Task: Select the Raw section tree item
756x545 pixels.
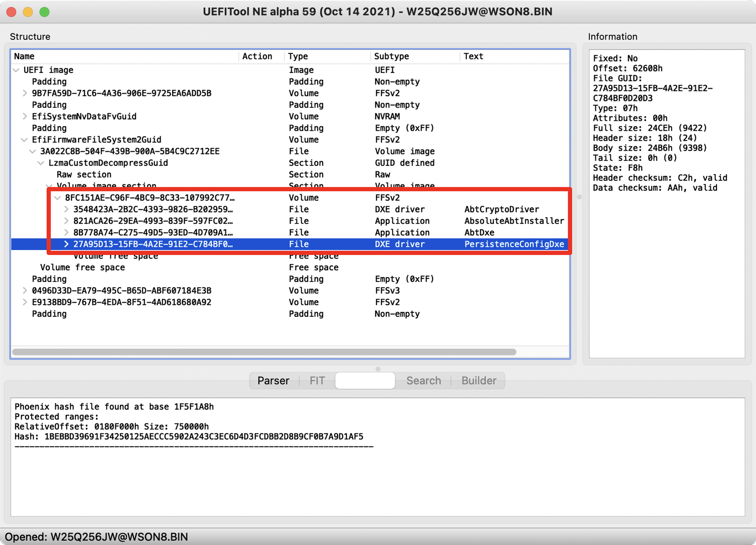Action: coord(84,174)
